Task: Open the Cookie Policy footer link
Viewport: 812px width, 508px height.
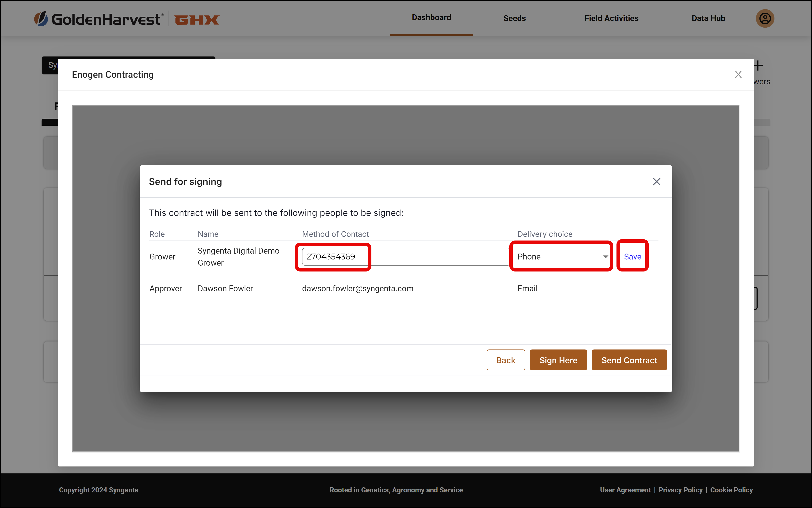Action: [731, 490]
